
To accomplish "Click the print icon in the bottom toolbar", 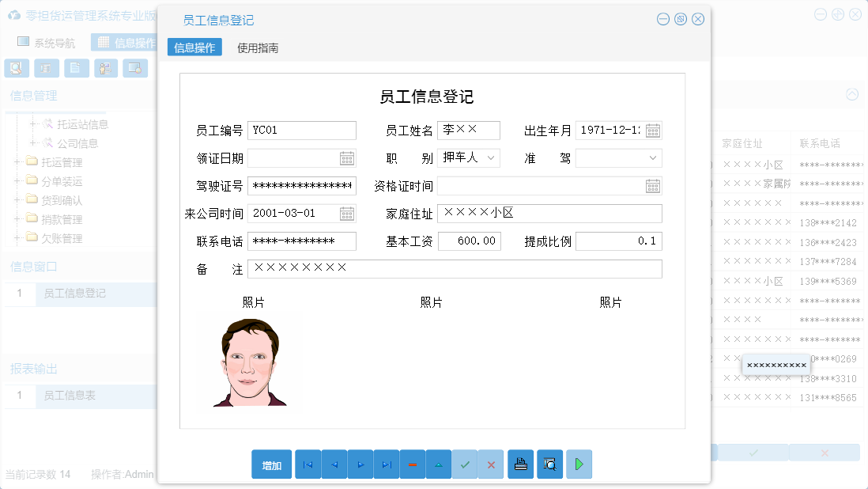I will pyautogui.click(x=520, y=464).
